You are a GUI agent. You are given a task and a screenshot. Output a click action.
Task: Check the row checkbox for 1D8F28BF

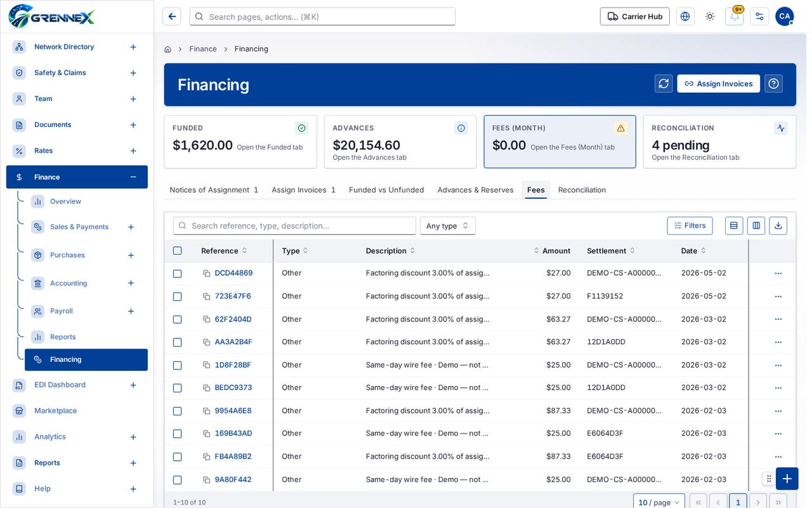point(178,365)
